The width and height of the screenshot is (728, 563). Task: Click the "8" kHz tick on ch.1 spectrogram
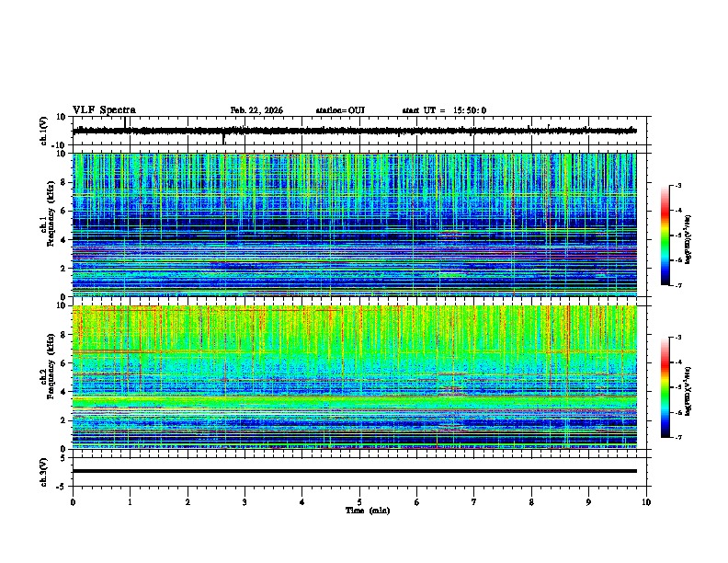point(64,182)
